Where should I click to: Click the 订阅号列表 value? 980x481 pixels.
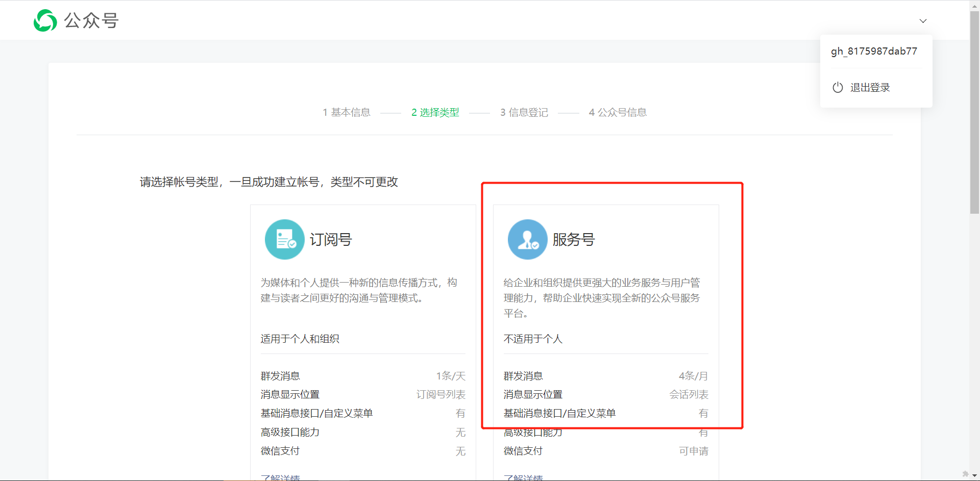pyautogui.click(x=441, y=394)
